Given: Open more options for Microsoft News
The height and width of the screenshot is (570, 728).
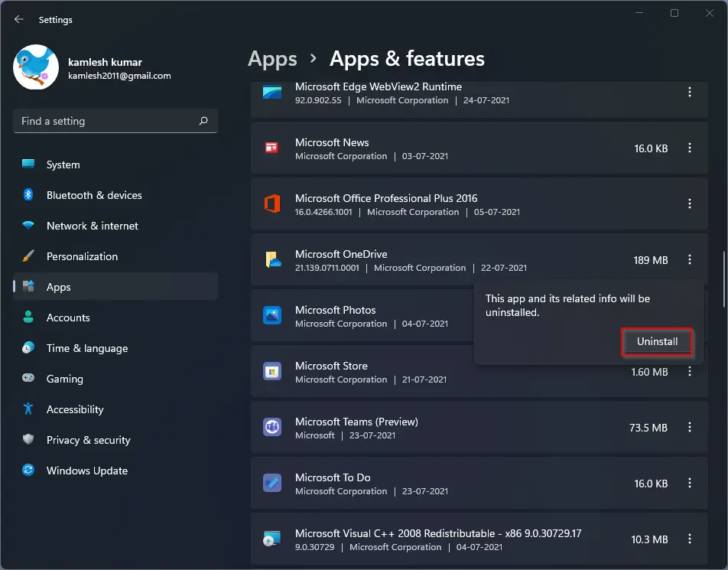Looking at the screenshot, I should point(690,148).
